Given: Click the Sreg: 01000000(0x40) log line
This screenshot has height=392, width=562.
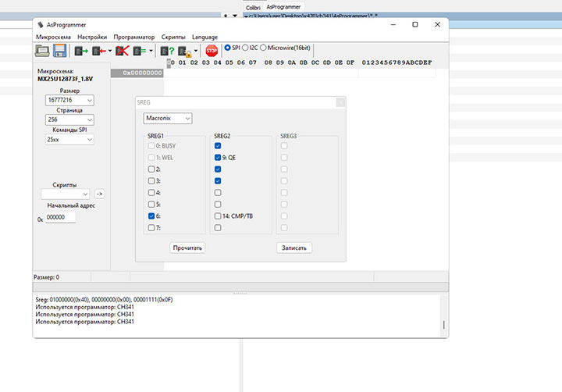Looking at the screenshot, I should pyautogui.click(x=104, y=300).
